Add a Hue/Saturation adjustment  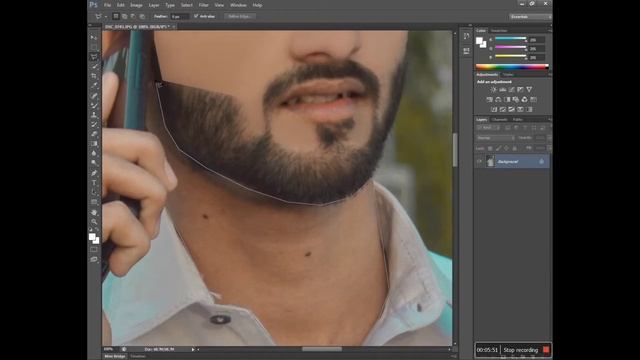pyautogui.click(x=489, y=100)
